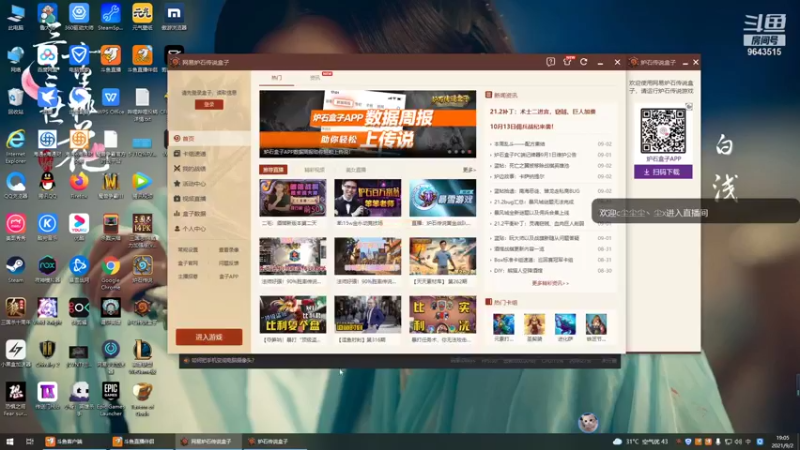
Task: Open the 21.2补丁 headline news link
Action: (x=543, y=111)
